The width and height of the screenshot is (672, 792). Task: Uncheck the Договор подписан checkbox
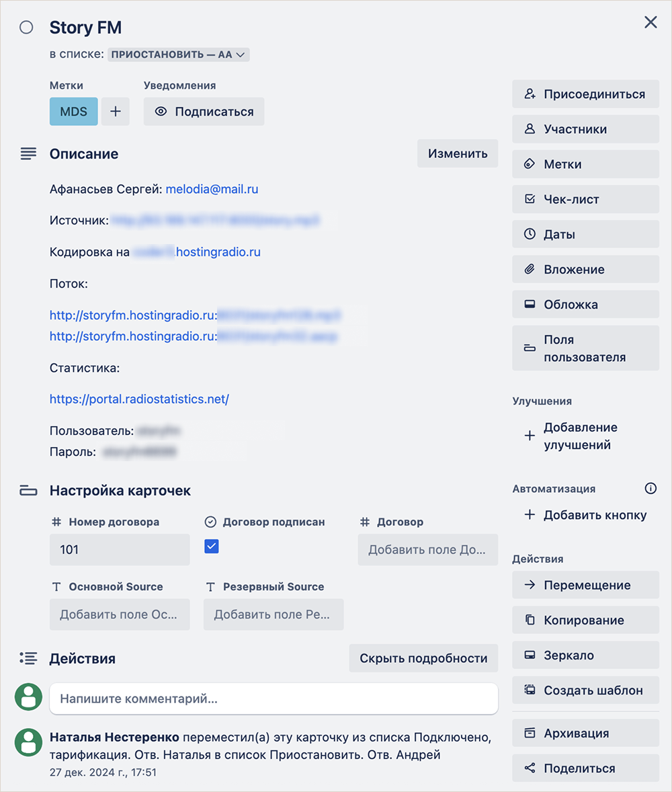click(212, 547)
